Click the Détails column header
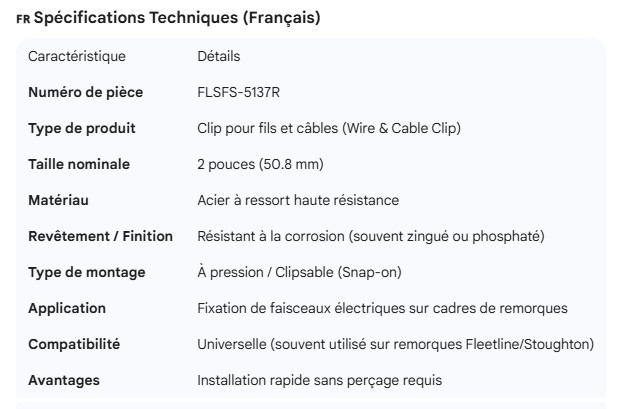The height and width of the screenshot is (409, 621). pos(219,56)
